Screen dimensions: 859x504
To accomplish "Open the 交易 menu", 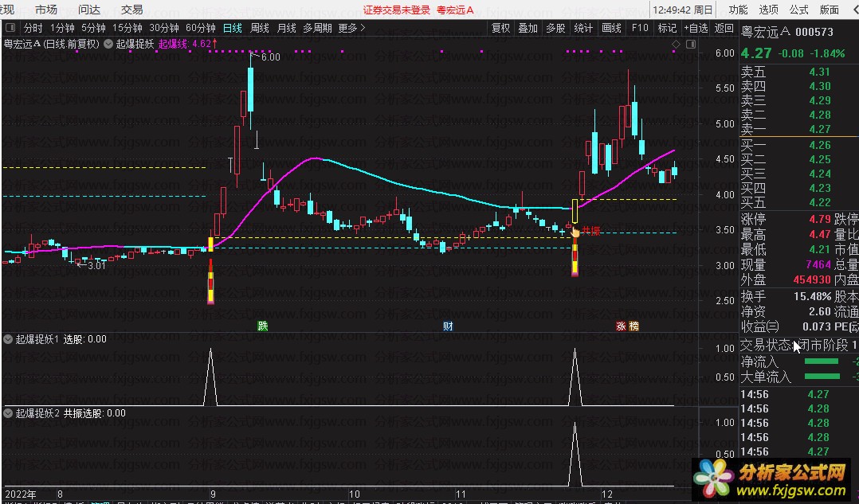I will pyautogui.click(x=132, y=10).
